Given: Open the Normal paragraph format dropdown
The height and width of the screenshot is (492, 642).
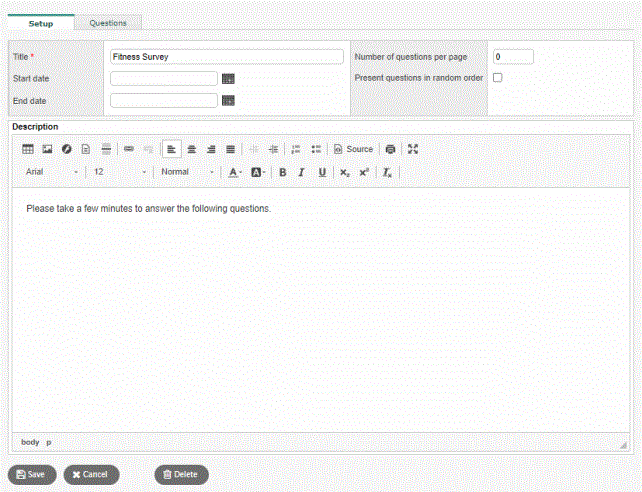Looking at the screenshot, I should point(187,172).
